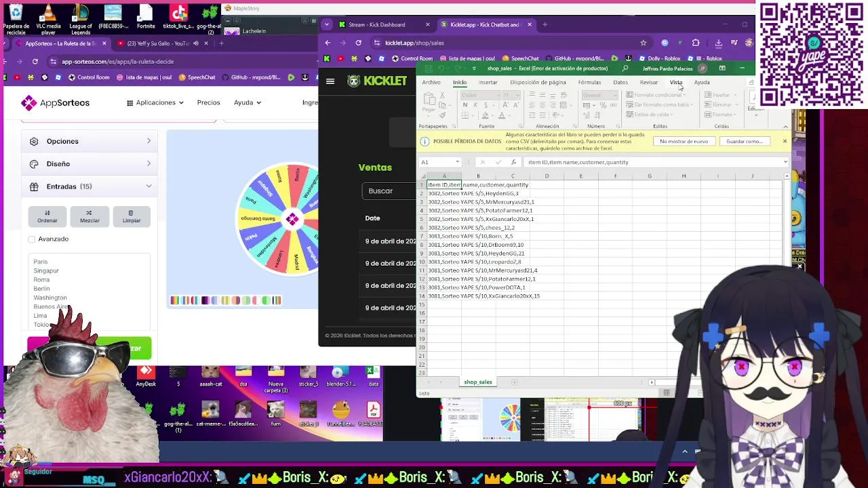Click the Excel formula bar input
Viewport: 868px width, 488px height.
pos(654,162)
